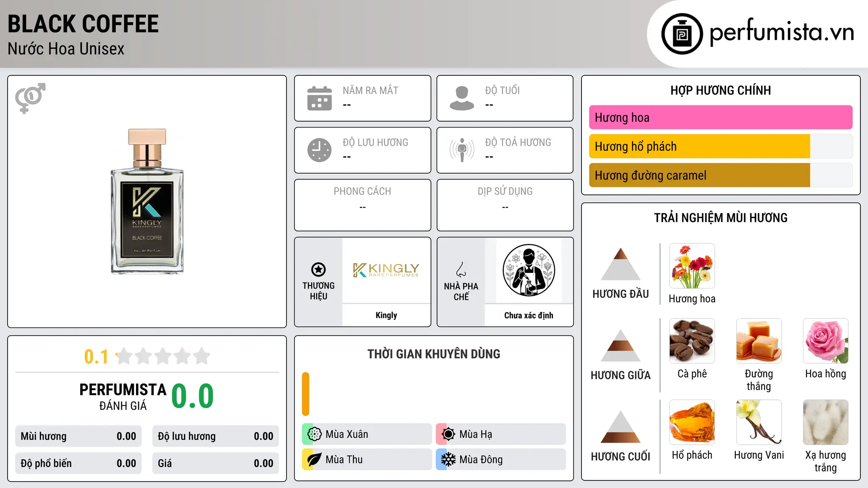Click the orange seasonal bar above Mùa Xuân

[306, 394]
